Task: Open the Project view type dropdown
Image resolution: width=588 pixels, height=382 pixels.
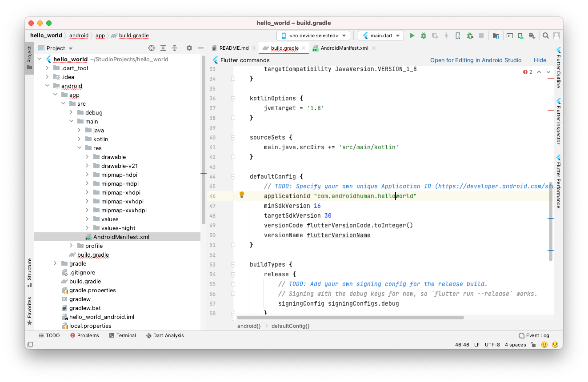Action: pyautogui.click(x=56, y=48)
